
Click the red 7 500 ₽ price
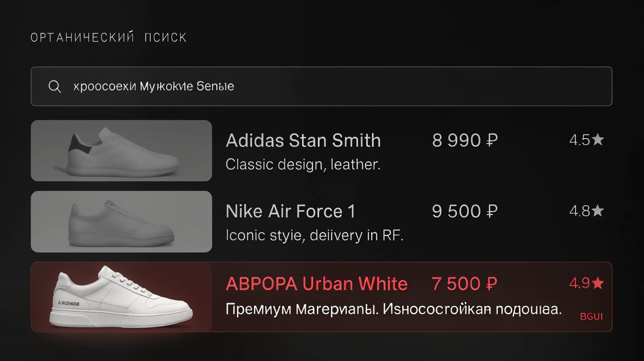tap(464, 284)
